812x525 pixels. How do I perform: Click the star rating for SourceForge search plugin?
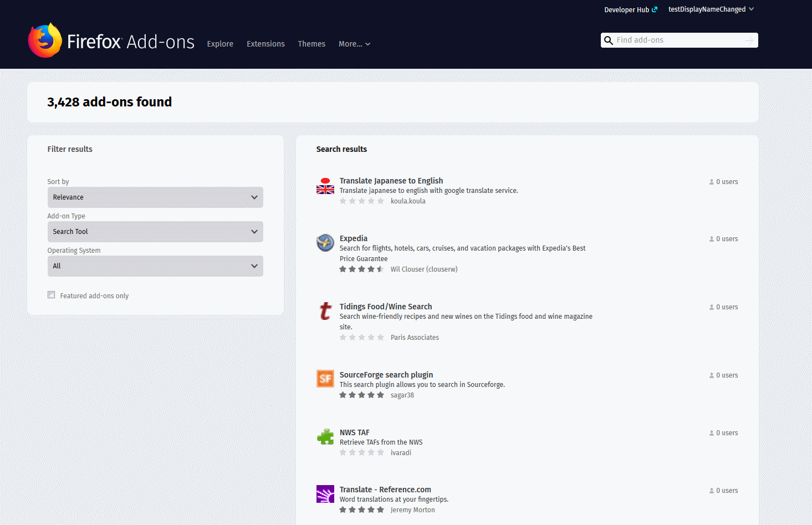pos(361,395)
